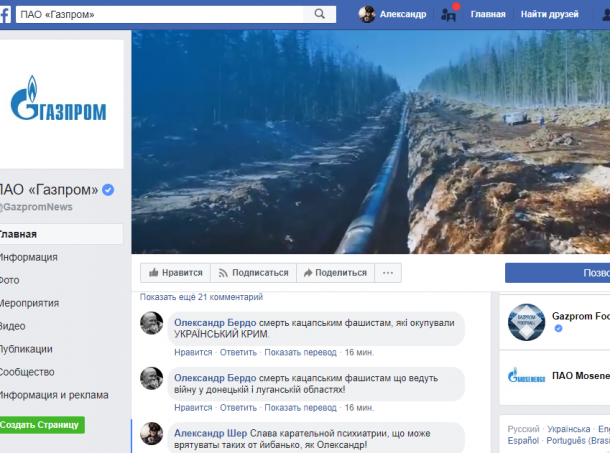Click Ответить under the областях comment
The width and height of the screenshot is (610, 453).
coord(238,407)
